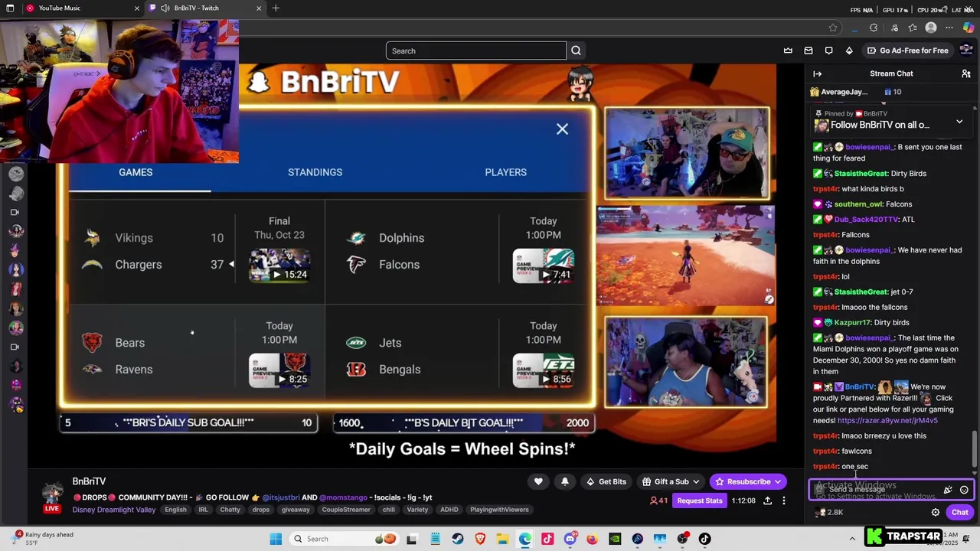Click Go Ad-Free for Free button
This screenshot has height=551, width=980.
(907, 51)
